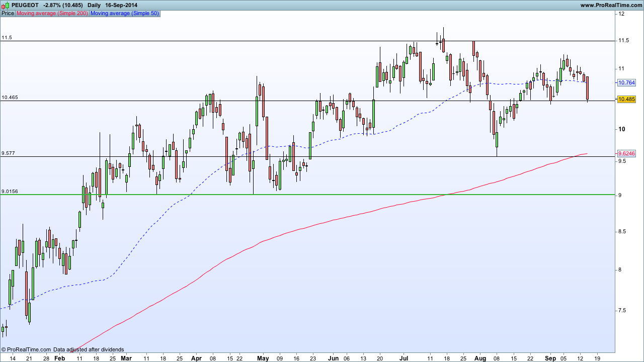Click the 10.465 horizontal line label

[x=10, y=98]
